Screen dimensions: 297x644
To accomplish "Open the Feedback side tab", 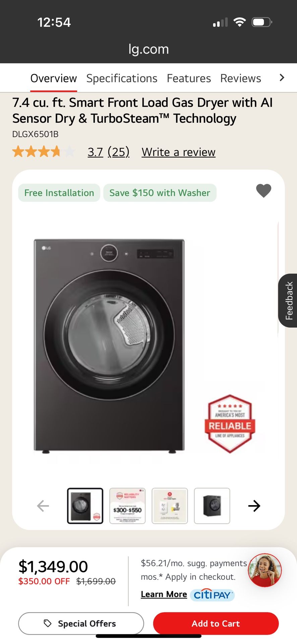I will click(x=288, y=301).
